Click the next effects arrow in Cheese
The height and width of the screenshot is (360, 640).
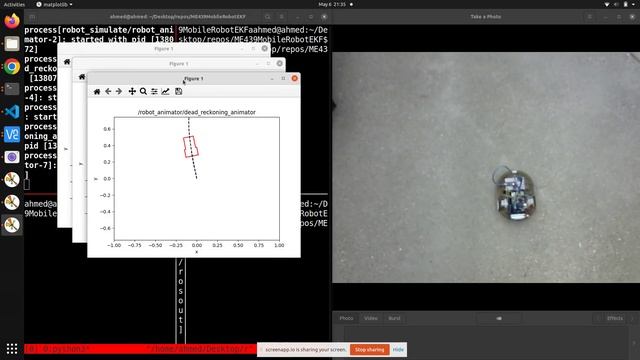pos(632,318)
